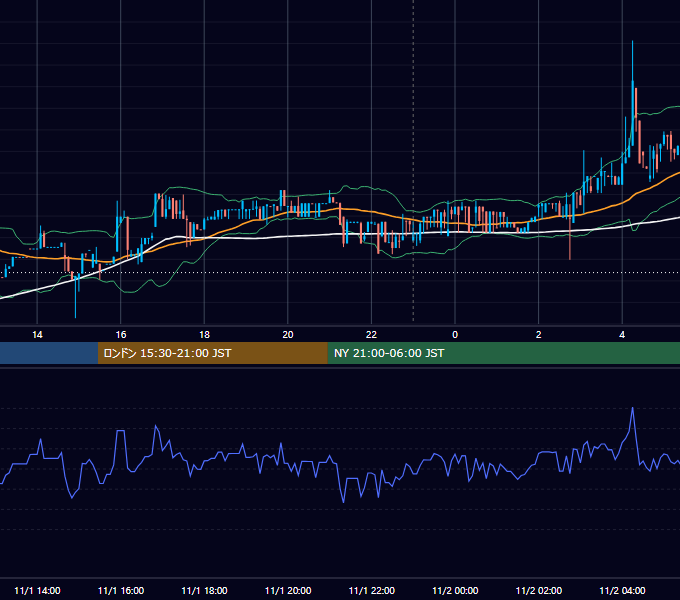Click the 11/1 22:00 date label
Viewport: 680px width, 600px height.
[x=372, y=590]
